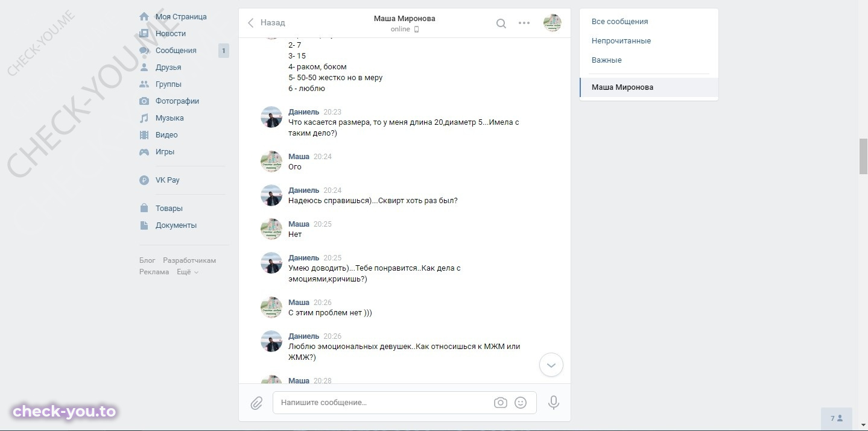Open the Блог footer link

tap(147, 260)
